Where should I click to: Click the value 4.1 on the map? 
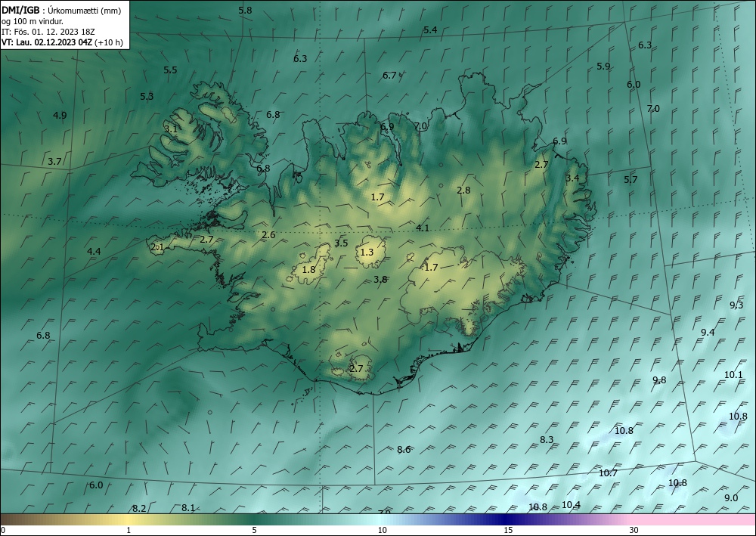pos(423,228)
